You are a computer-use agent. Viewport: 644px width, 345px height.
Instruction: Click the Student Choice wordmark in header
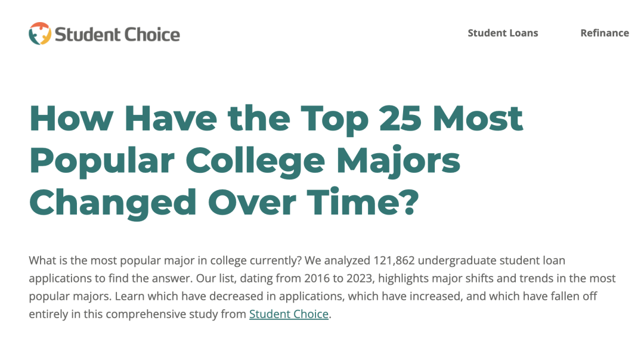[x=117, y=34]
